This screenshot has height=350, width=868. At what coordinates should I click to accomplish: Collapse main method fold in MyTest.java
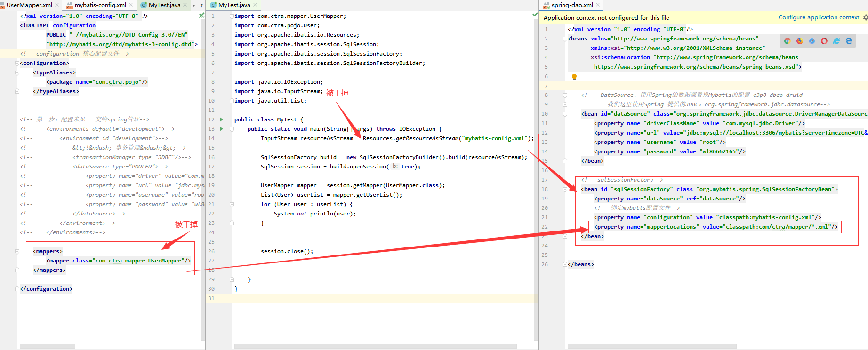point(232,129)
